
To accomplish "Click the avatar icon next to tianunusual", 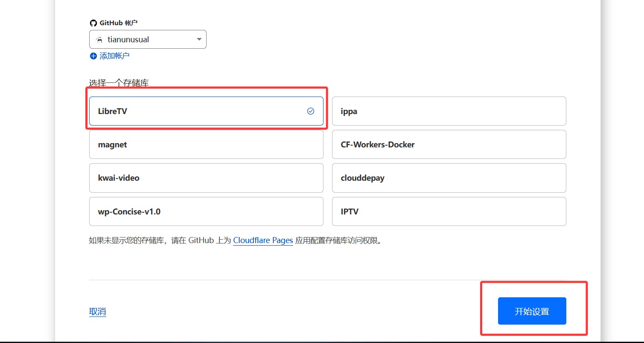I will click(x=99, y=40).
